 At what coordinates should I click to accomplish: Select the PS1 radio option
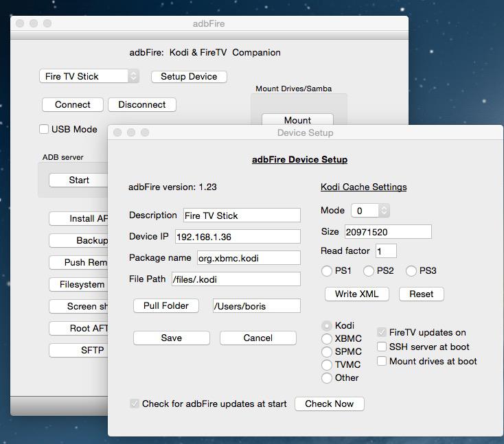[x=327, y=271]
